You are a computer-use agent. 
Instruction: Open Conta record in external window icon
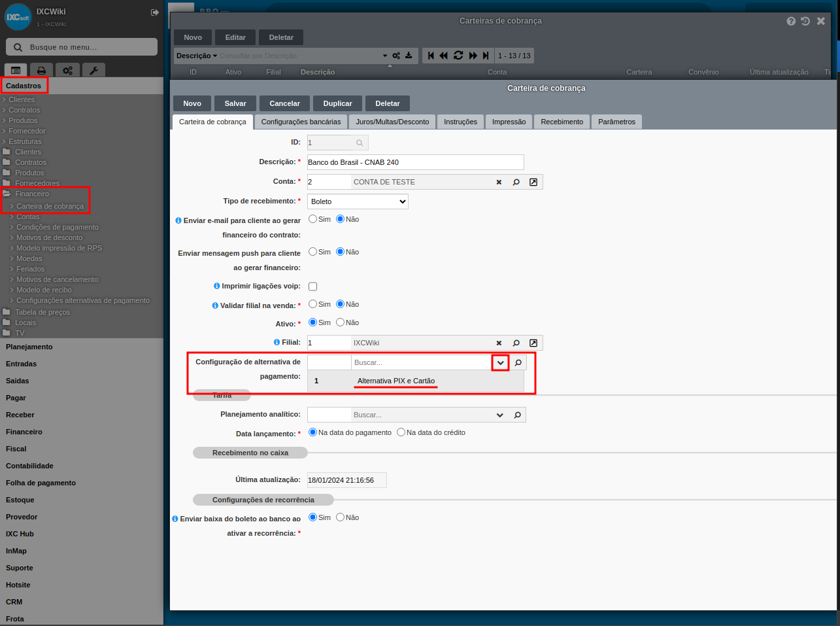pyautogui.click(x=533, y=183)
